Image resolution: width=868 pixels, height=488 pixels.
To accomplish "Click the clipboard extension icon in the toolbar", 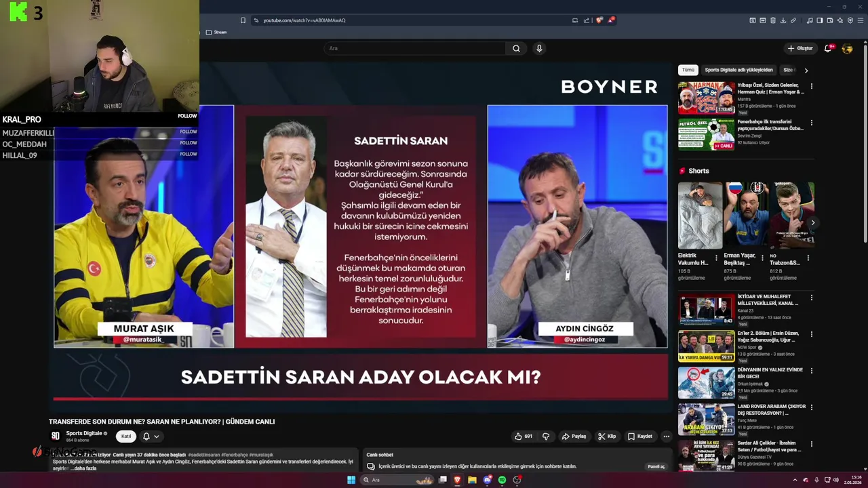I will pos(772,20).
